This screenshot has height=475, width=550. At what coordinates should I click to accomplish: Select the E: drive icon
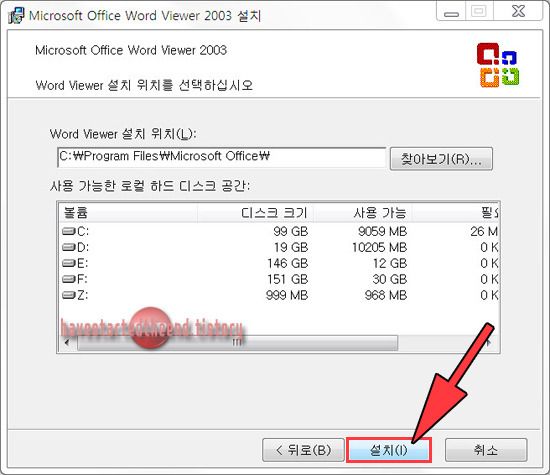69,263
